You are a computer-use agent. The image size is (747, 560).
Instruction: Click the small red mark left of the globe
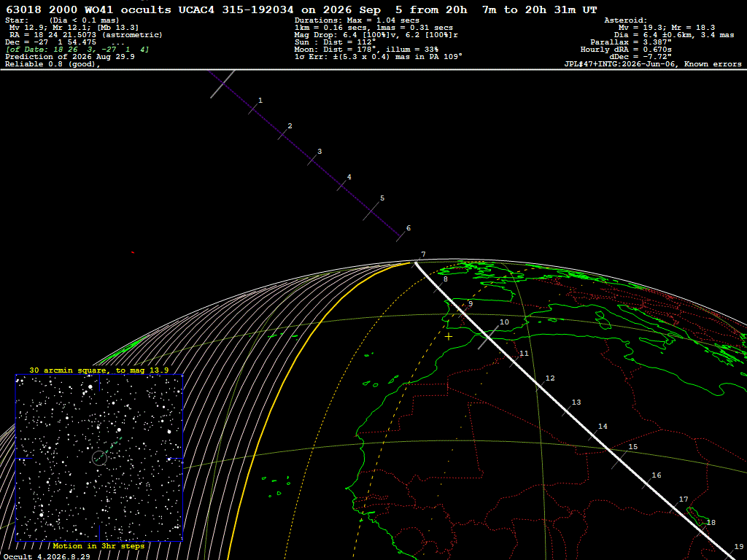(133, 252)
